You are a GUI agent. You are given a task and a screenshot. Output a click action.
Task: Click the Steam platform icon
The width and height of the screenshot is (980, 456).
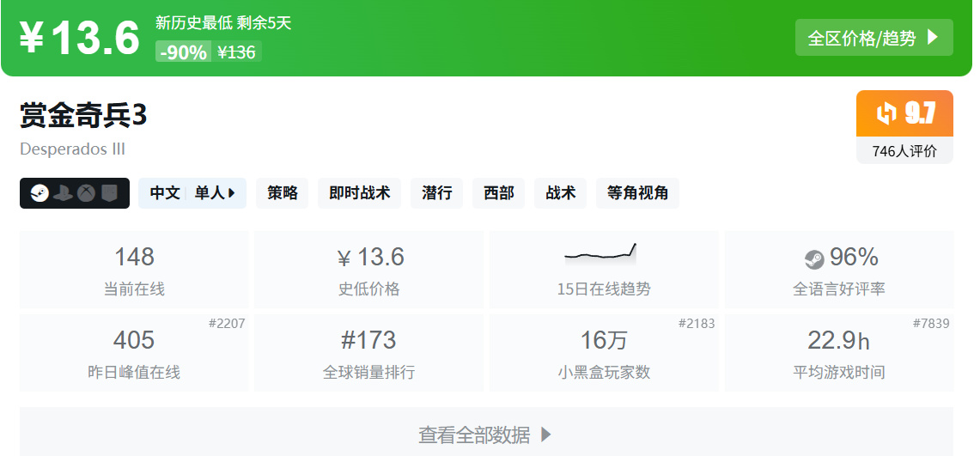(x=40, y=193)
